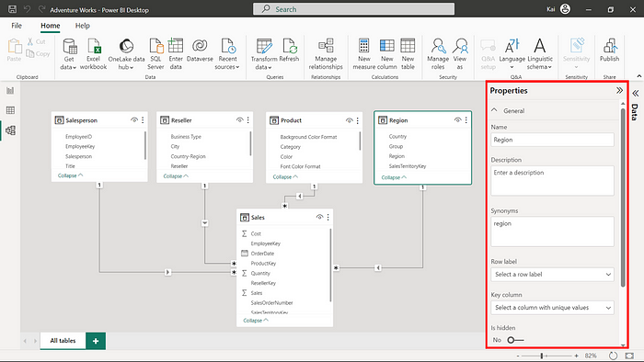Screen dimensions: 644x362
Task: Save the file with the disk icon
Action: [12, 9]
